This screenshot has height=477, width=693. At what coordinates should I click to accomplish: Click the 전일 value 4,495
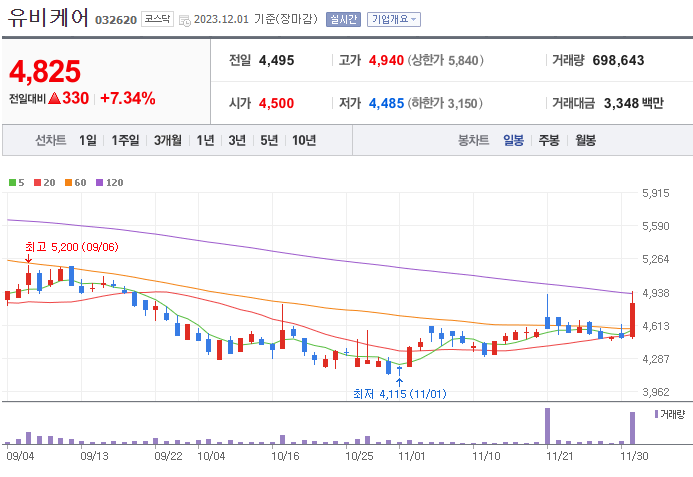pos(276,60)
